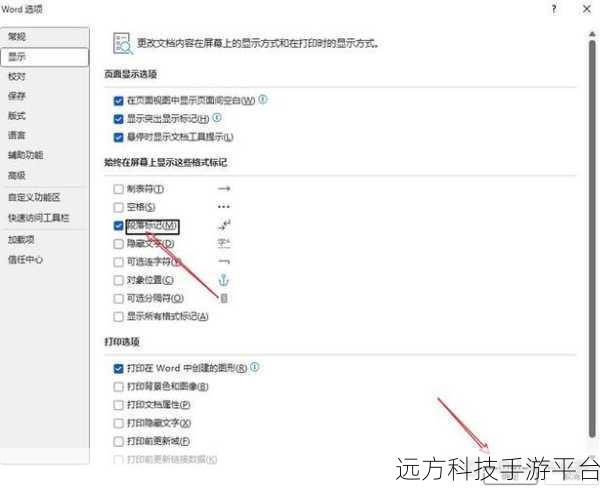
Task: Uncheck 在页面视图中显示页面间空白 option
Action: [x=118, y=101]
